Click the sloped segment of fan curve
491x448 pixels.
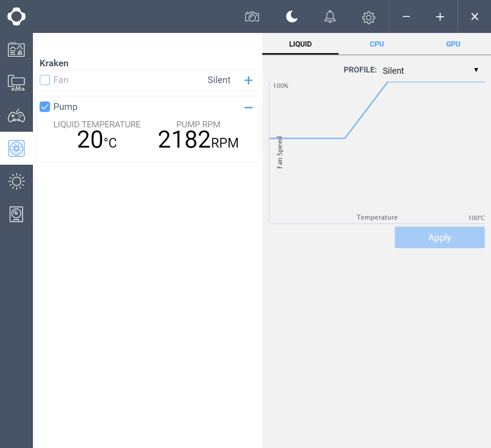[366, 110]
